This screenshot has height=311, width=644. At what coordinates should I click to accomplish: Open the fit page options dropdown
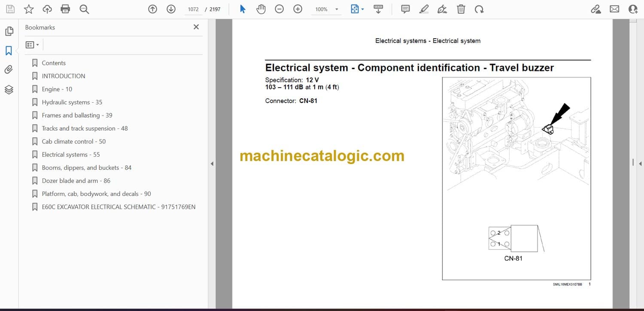[363, 9]
